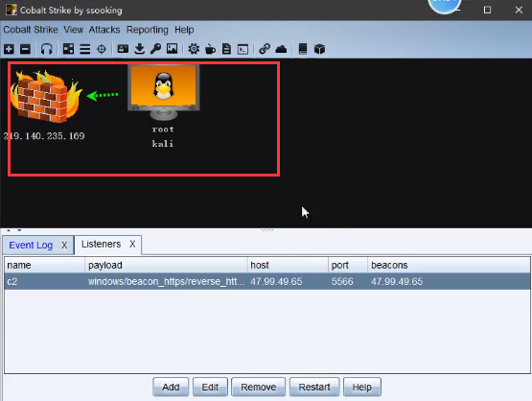
Task: Open the Keystrokes key icon
Action: [x=155, y=49]
